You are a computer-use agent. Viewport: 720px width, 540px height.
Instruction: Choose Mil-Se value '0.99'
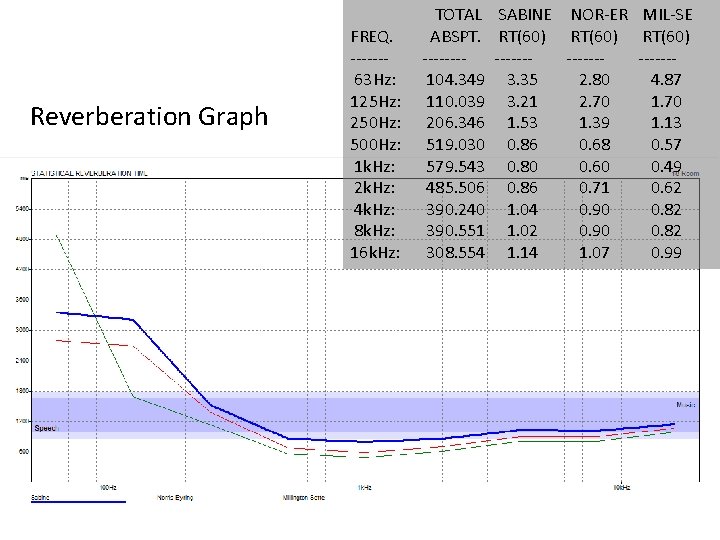(666, 253)
